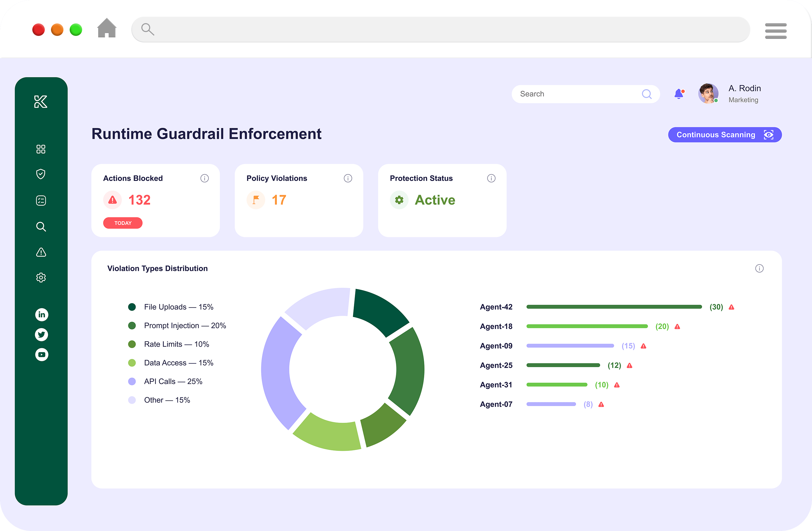The image size is (812, 531).
Task: Open the notification bell
Action: 679,94
